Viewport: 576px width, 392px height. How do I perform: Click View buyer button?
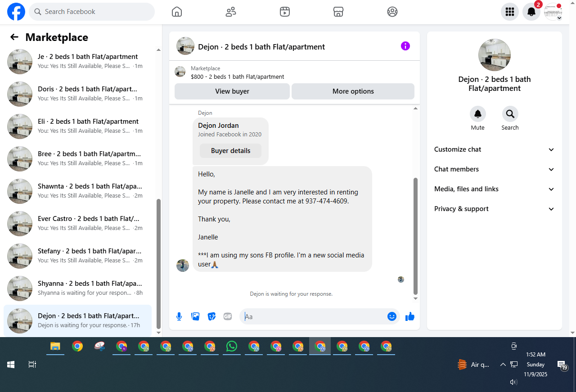pos(232,91)
